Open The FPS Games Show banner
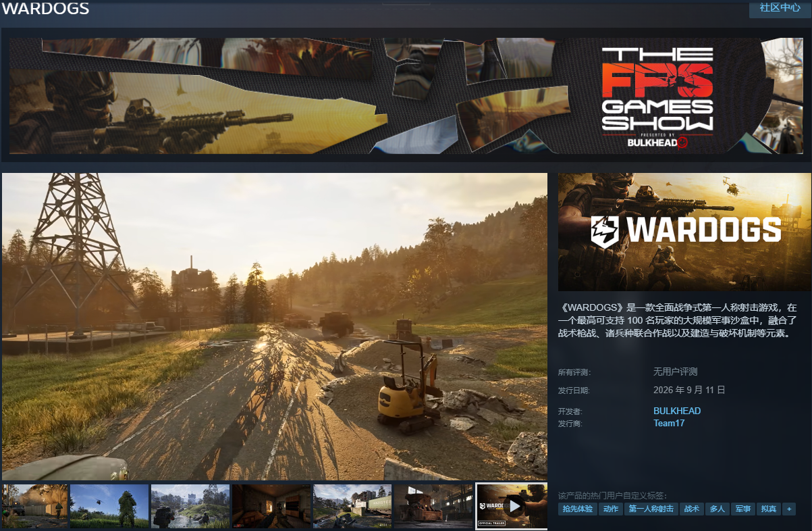Image resolution: width=812 pixels, height=531 pixels. [406, 96]
